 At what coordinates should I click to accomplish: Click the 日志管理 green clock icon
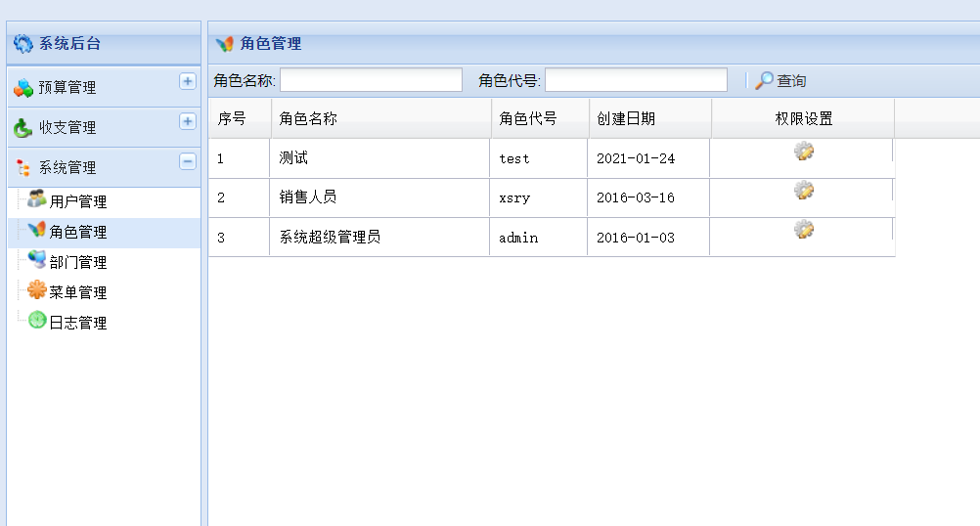[x=37, y=320]
